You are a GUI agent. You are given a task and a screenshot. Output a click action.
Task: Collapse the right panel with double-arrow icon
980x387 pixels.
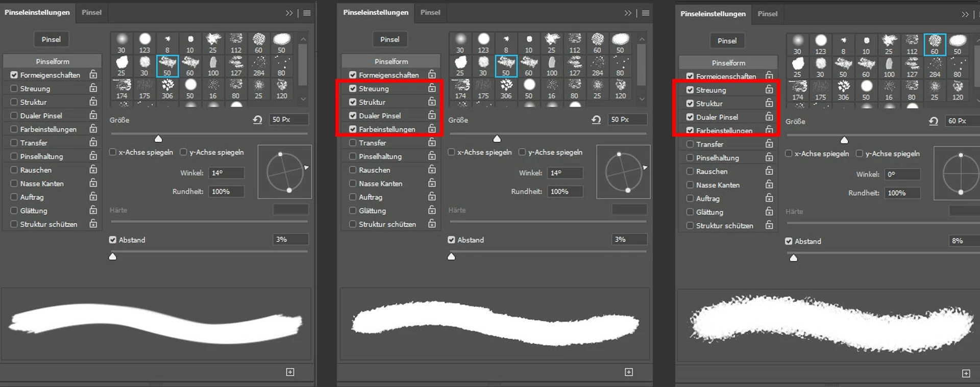tap(965, 15)
